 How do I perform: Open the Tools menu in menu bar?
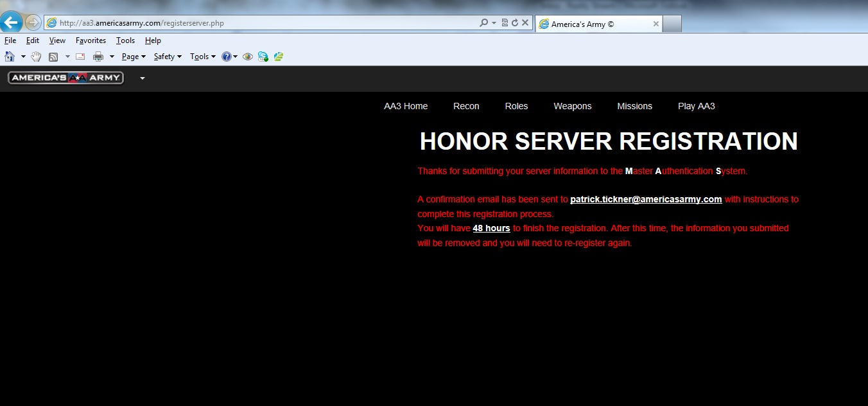point(125,40)
